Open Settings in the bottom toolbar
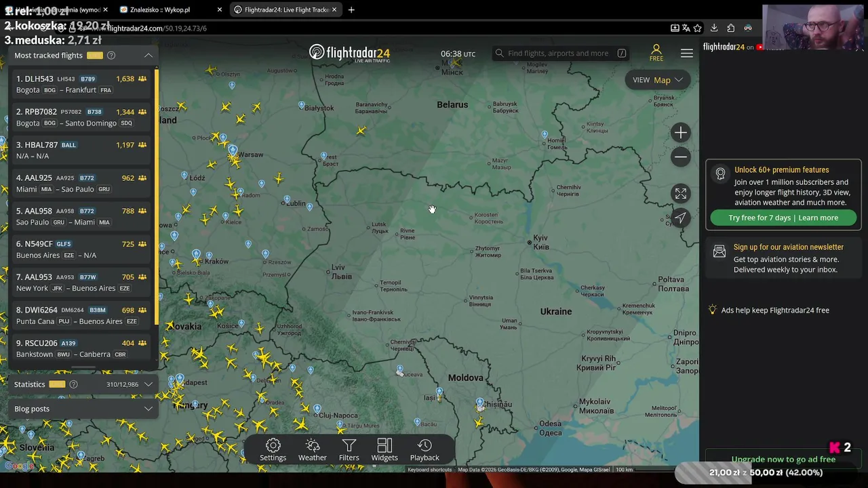868x488 pixels. [273, 450]
